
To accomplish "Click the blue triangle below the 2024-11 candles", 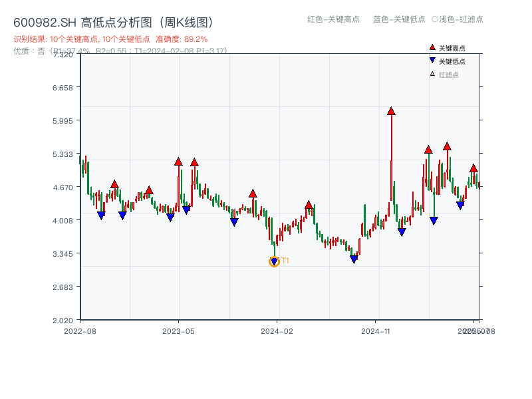I will [402, 231].
